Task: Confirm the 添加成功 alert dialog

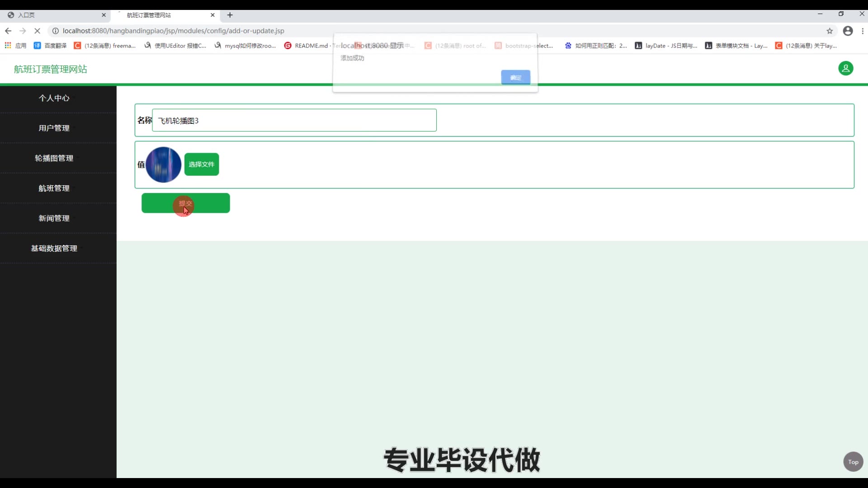Action: pyautogui.click(x=515, y=77)
